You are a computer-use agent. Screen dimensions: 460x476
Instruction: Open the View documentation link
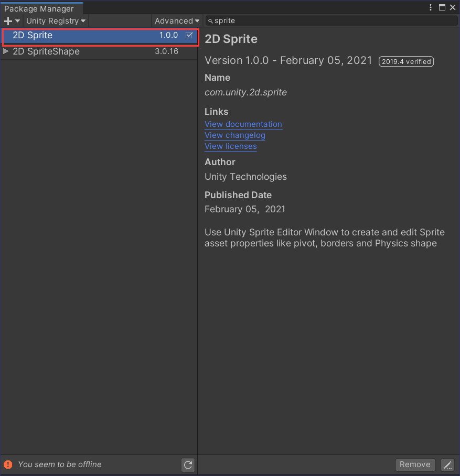pyautogui.click(x=243, y=124)
